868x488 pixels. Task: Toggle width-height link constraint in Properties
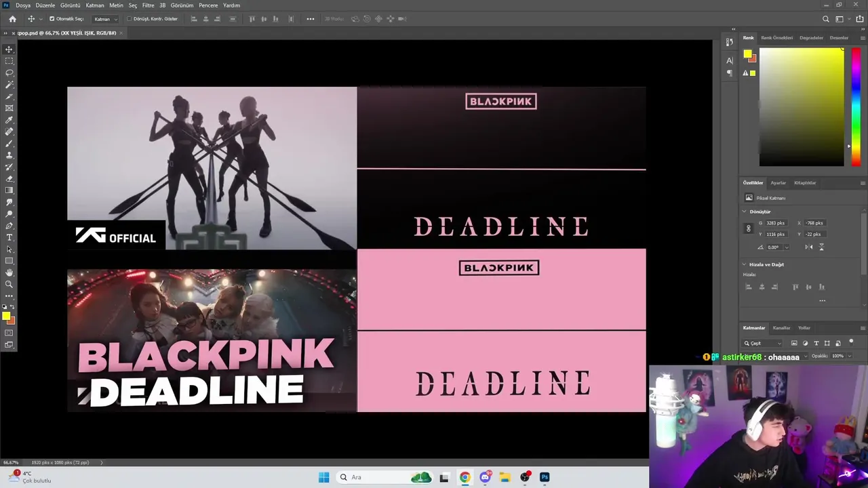(749, 228)
